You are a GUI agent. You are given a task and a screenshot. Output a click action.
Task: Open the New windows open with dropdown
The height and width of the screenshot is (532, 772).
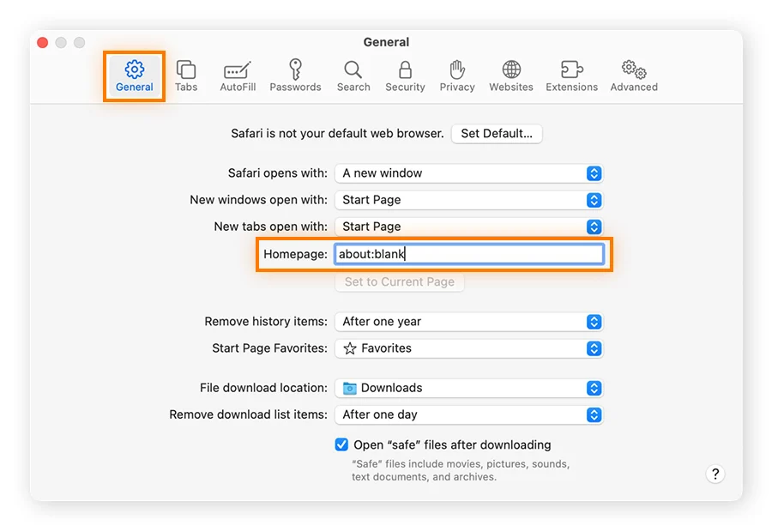point(468,200)
